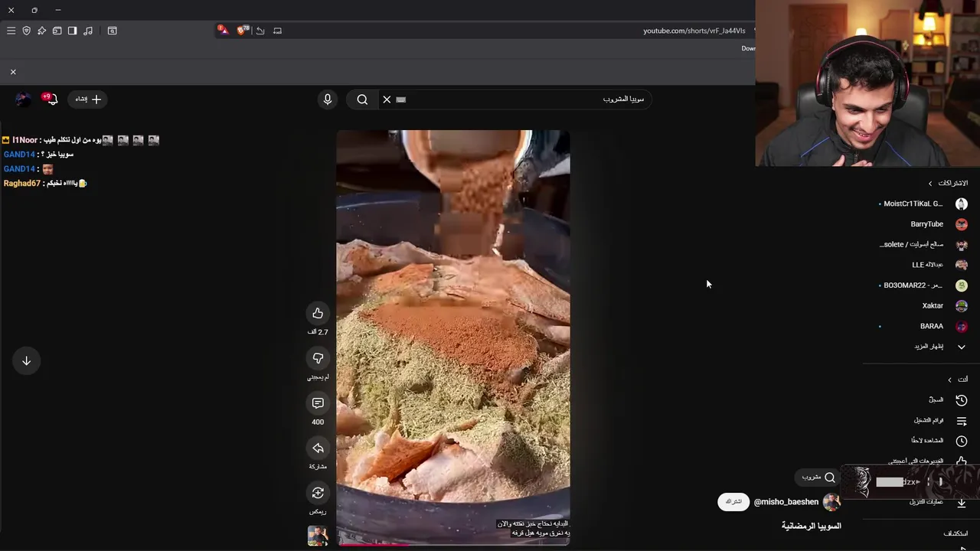Subscribe (اشتراك) to misho_baeshen

pyautogui.click(x=733, y=501)
